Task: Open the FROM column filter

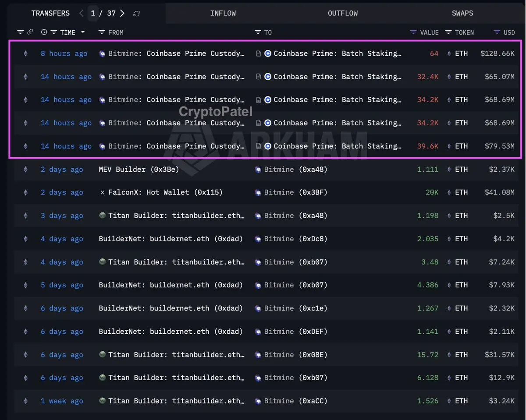Action: pyautogui.click(x=102, y=32)
